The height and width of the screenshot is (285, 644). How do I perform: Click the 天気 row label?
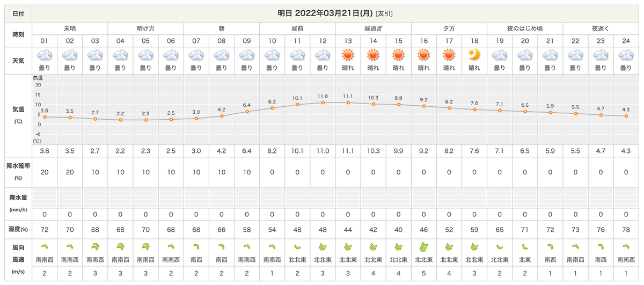tap(18, 60)
